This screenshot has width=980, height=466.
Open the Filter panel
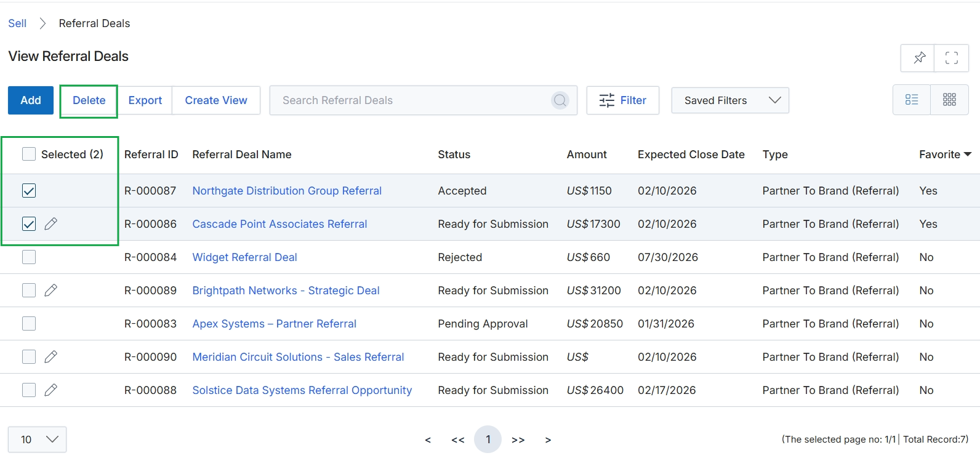click(x=623, y=100)
